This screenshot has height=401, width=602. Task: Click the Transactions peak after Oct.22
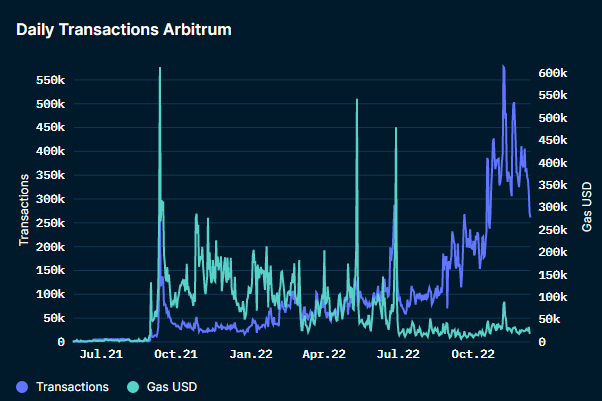pyautogui.click(x=503, y=66)
